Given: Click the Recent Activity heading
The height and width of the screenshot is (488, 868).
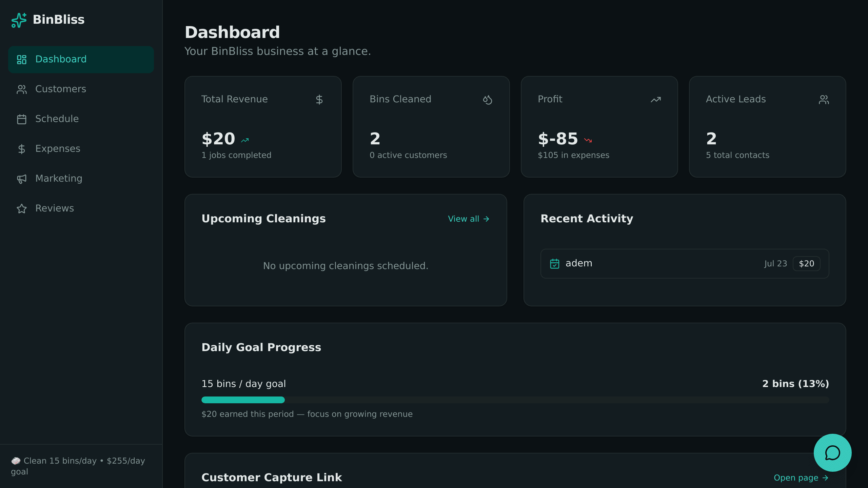Looking at the screenshot, I should [x=587, y=219].
